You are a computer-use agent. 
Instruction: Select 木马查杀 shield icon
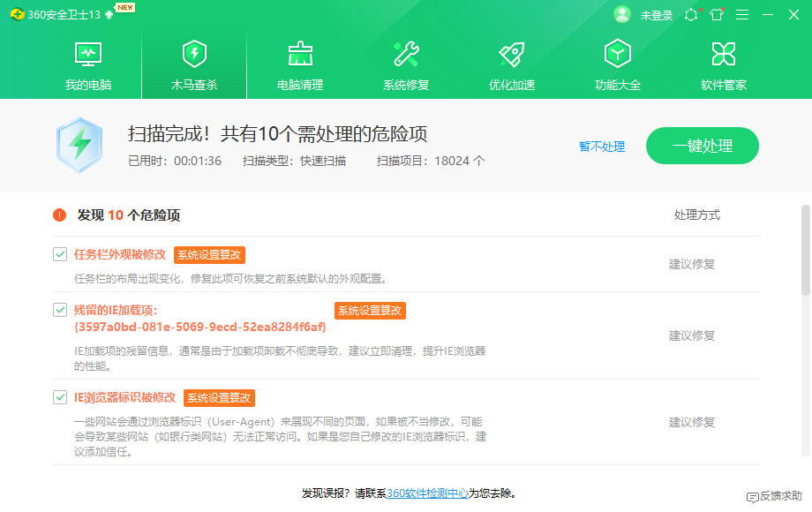coord(194,55)
